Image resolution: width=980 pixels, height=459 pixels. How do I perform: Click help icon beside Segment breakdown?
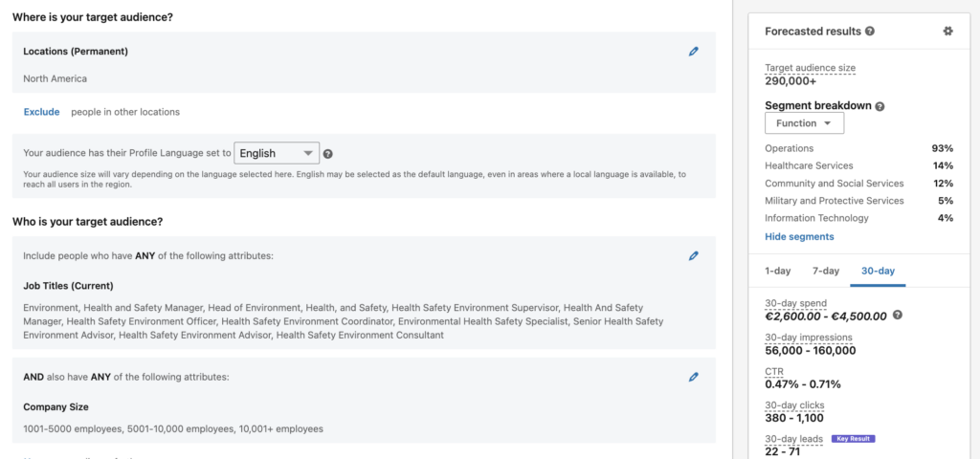click(x=880, y=107)
